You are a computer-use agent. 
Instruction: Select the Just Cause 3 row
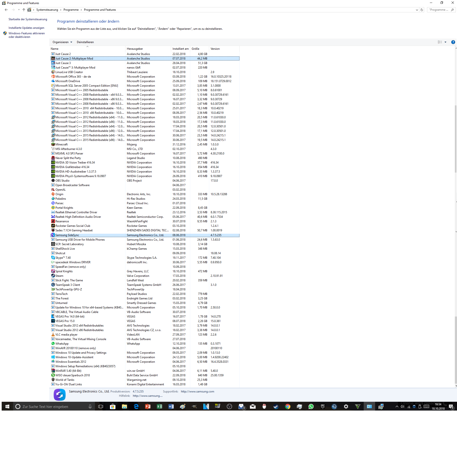145,63
